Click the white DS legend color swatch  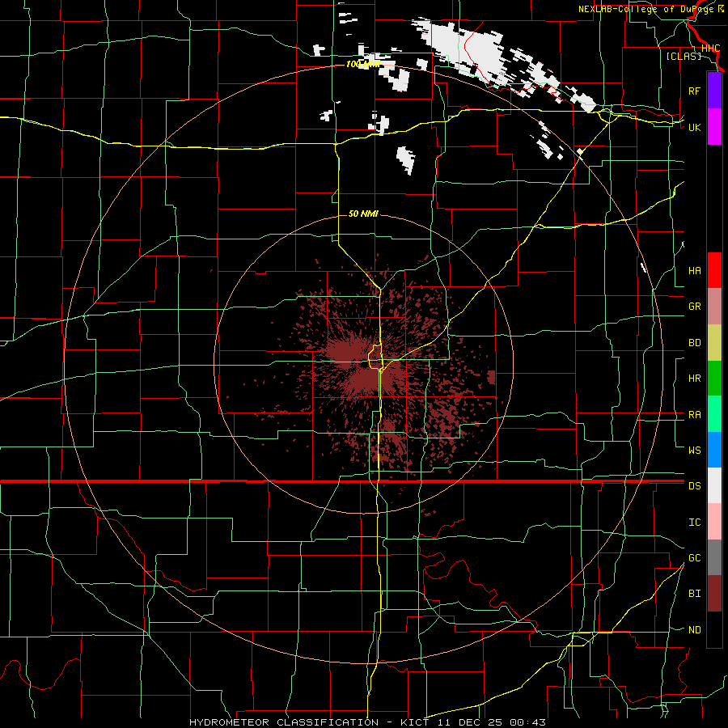point(714,485)
